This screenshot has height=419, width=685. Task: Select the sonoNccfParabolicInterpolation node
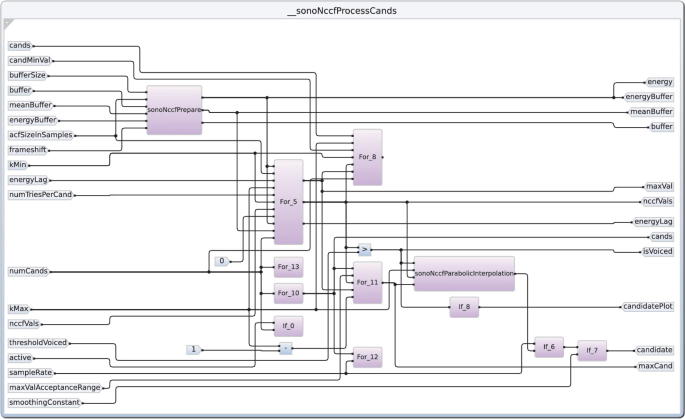464,273
